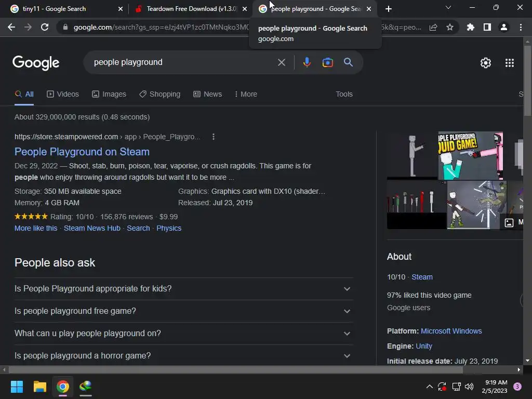The image size is (532, 399).
Task: Open the tab search chevron
Action: pos(448,7)
